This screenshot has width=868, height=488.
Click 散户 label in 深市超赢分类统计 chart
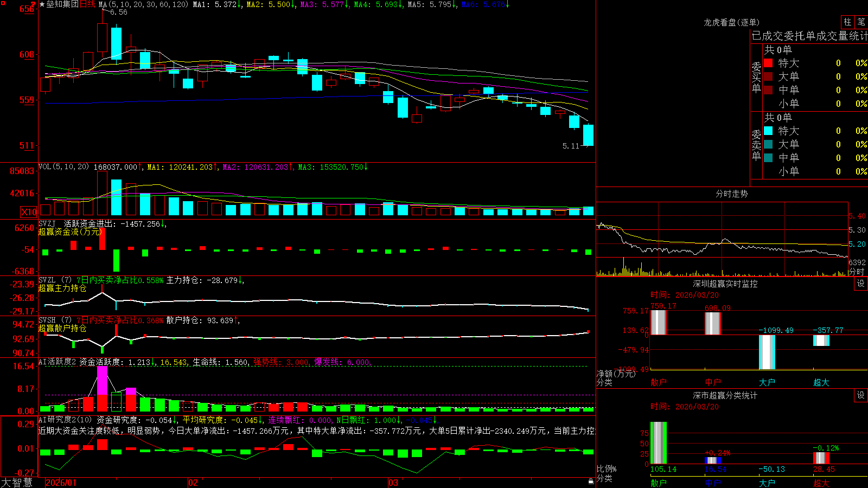point(659,483)
